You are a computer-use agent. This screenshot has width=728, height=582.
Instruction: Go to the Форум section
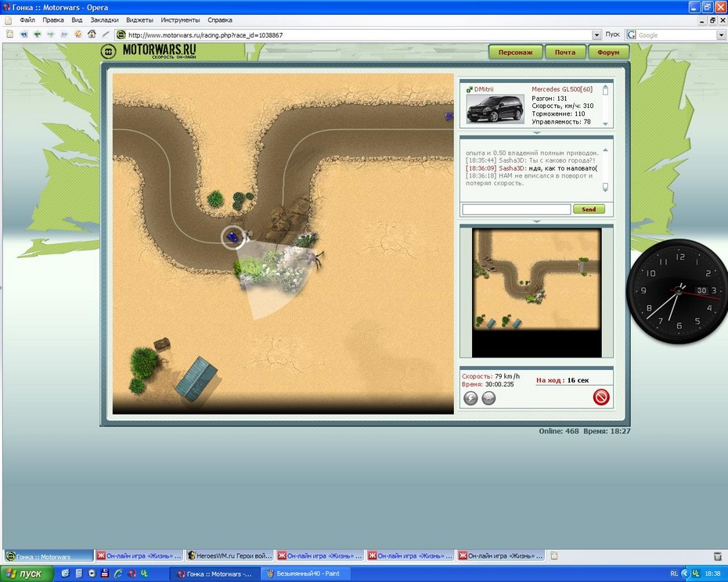608,52
